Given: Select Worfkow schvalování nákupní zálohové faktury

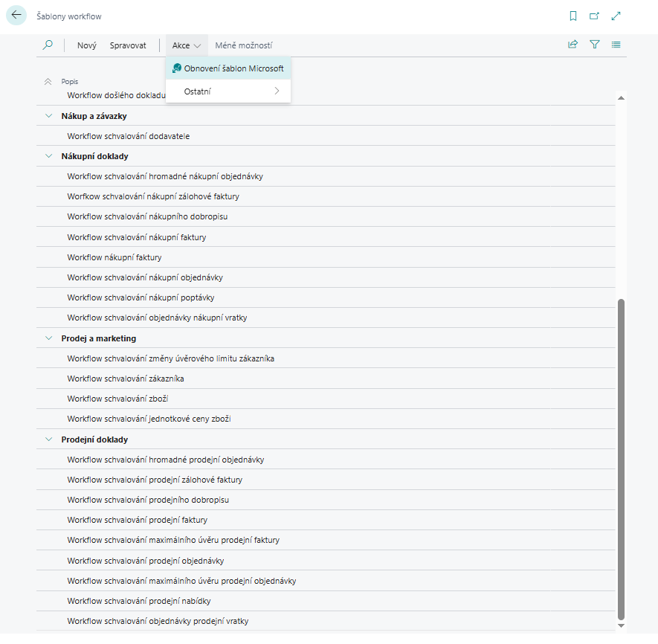Looking at the screenshot, I should 326,196.
